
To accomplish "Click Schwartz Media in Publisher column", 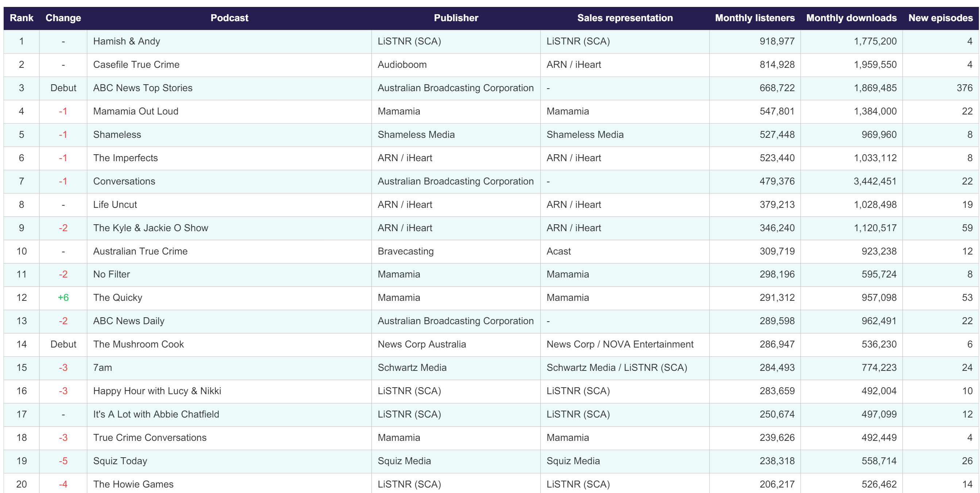I will (412, 368).
